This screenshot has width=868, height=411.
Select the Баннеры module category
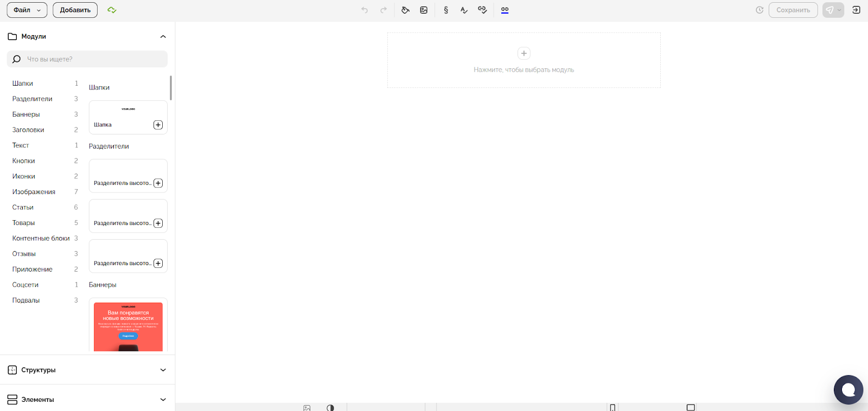point(26,114)
